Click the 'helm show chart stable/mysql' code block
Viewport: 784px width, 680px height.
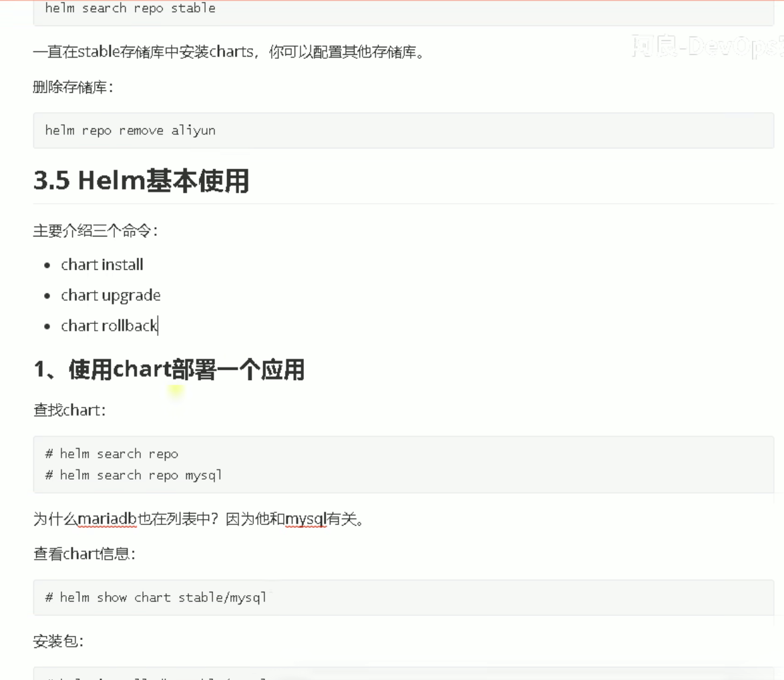tap(156, 597)
